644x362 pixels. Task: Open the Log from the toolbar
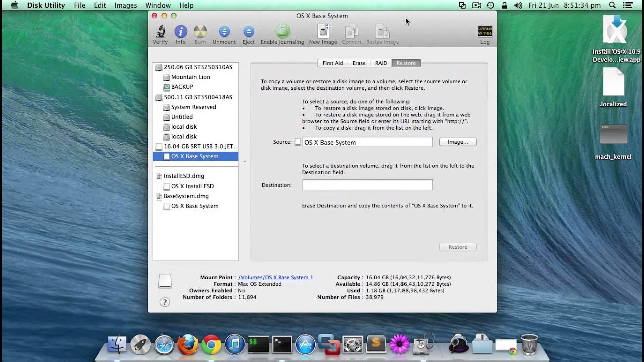point(485,31)
